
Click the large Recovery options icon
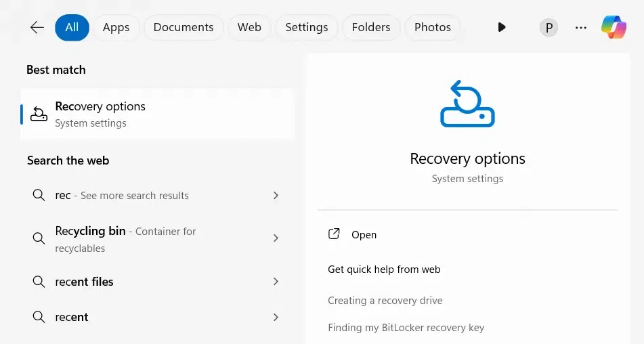[467, 104]
